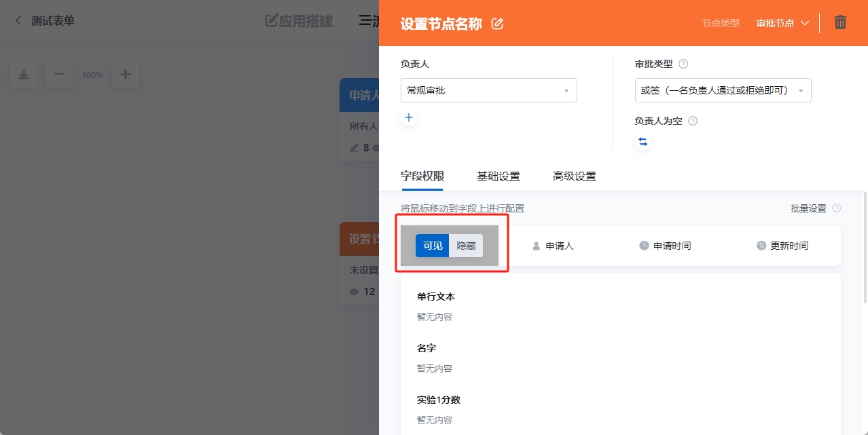The width and height of the screenshot is (868, 435).
Task: Switch to the 基础设置 tab
Action: 499,176
